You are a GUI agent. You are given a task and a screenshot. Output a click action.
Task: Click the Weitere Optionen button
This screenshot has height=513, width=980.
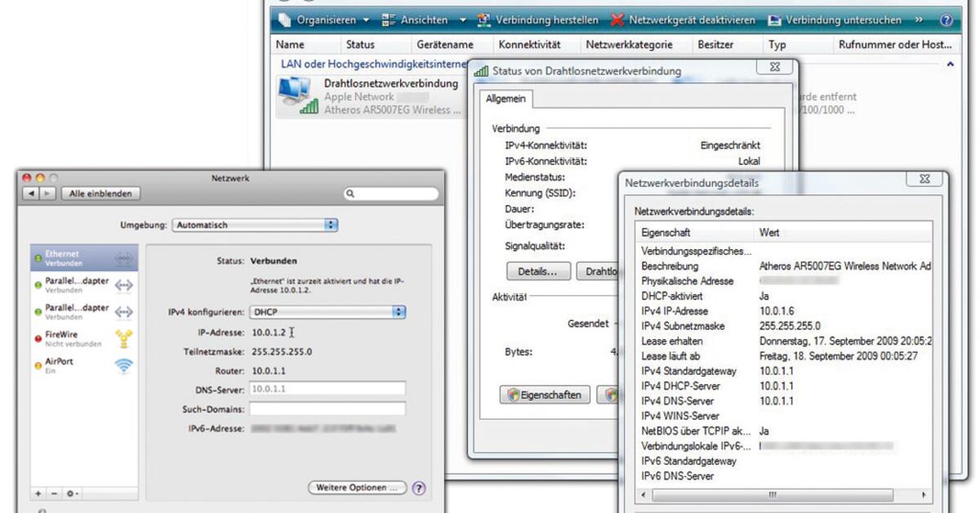357,486
